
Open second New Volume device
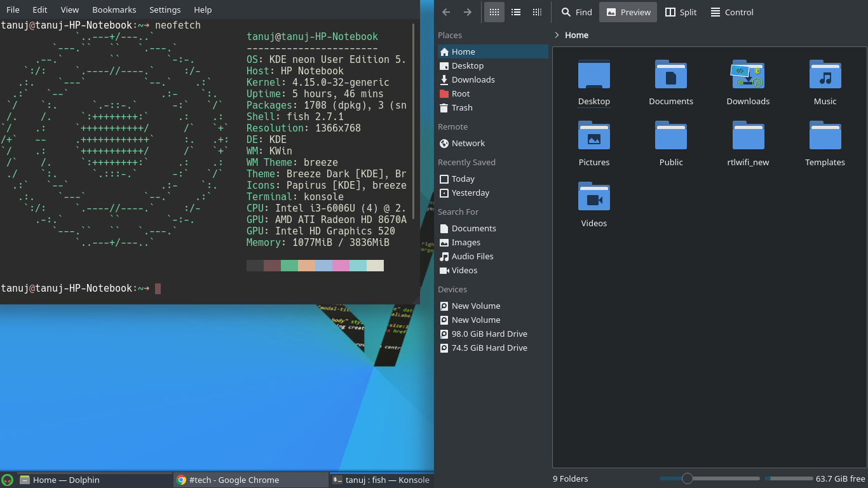tap(492, 320)
